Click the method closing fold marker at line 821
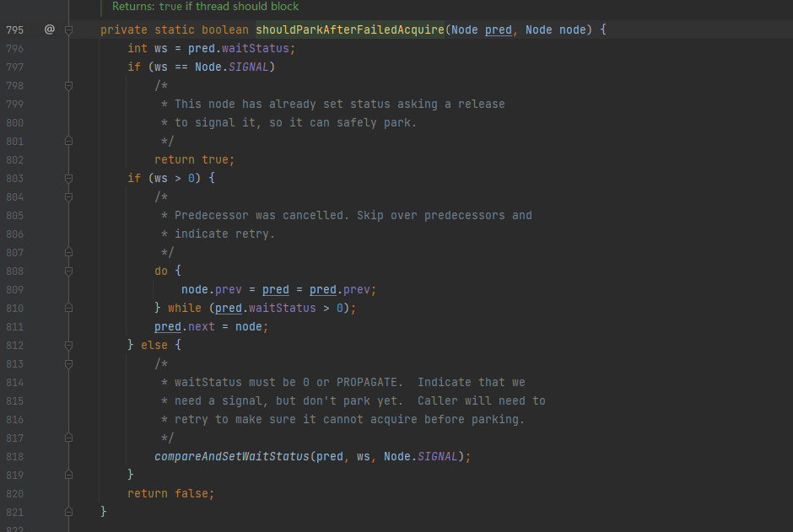 click(69, 512)
